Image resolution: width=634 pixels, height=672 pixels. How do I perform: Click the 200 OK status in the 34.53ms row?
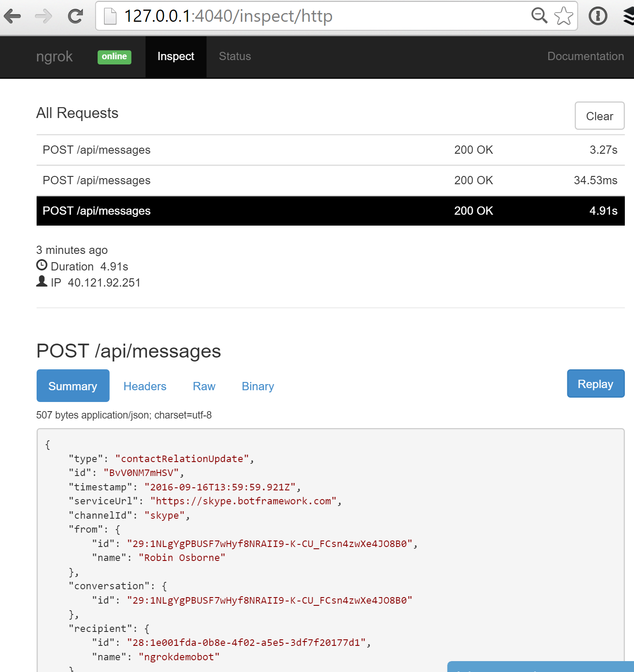[x=474, y=180]
